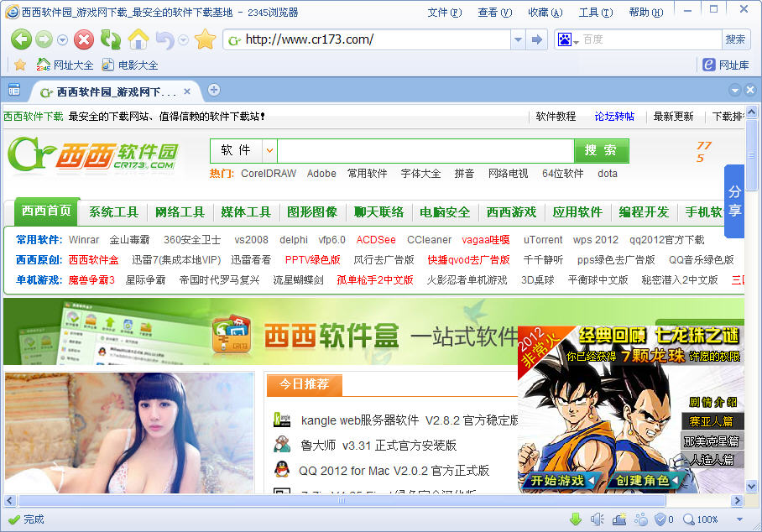Image resolution: width=762 pixels, height=532 pixels.
Task: Switch to the 媒体工具 tab
Action: tap(246, 212)
